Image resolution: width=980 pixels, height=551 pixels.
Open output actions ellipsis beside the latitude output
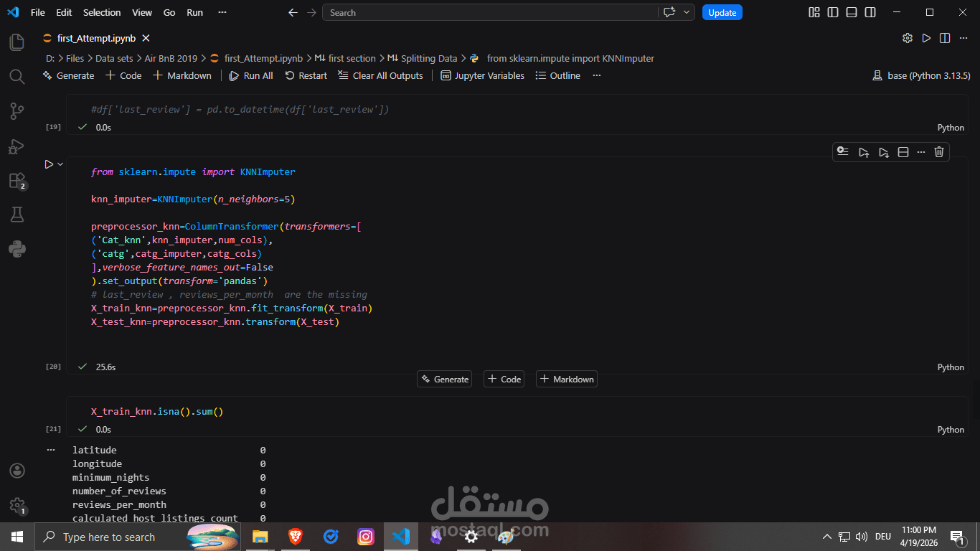click(x=50, y=450)
